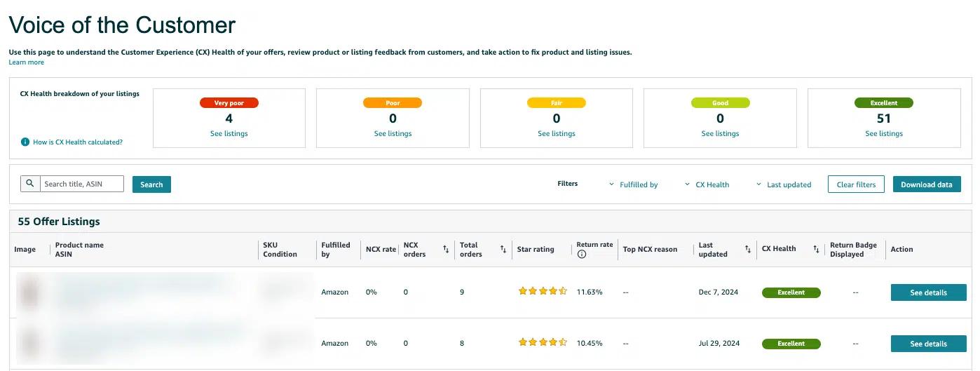The height and width of the screenshot is (371, 980).
Task: See listings under Fair
Action: tap(557, 133)
